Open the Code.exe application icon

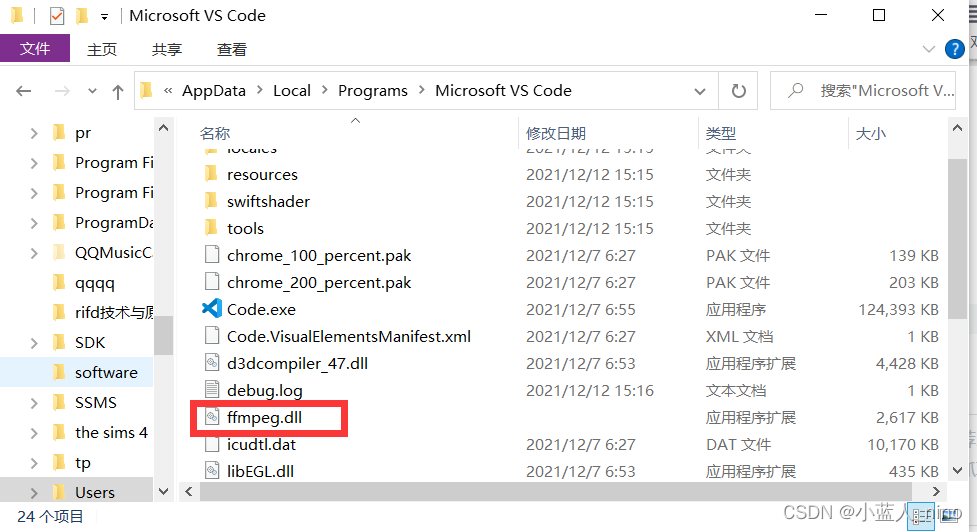(x=212, y=309)
